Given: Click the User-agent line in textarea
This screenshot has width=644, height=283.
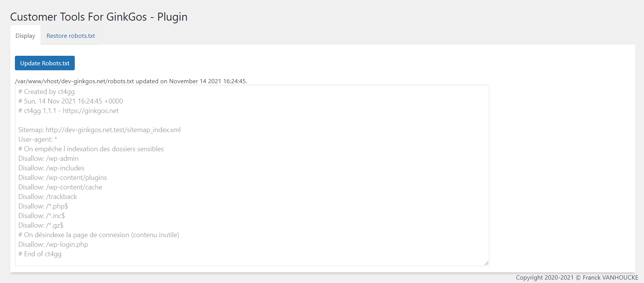Looking at the screenshot, I should [37, 139].
